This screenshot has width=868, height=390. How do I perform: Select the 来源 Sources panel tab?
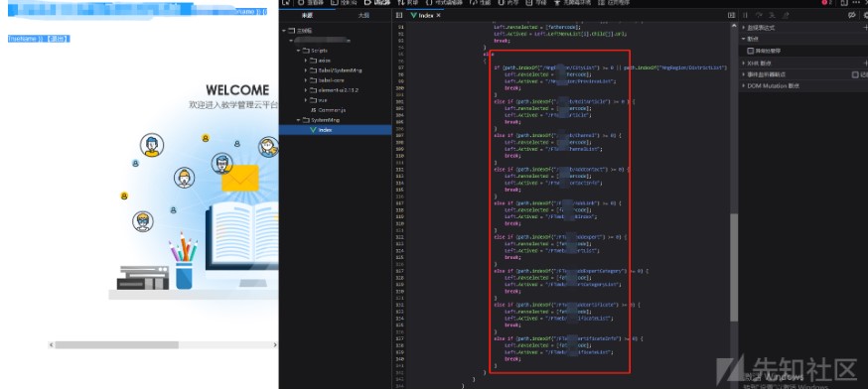307,16
